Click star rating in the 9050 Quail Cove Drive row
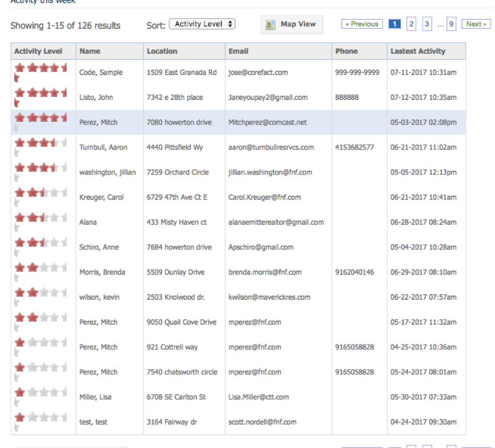495x448 pixels. [41, 322]
